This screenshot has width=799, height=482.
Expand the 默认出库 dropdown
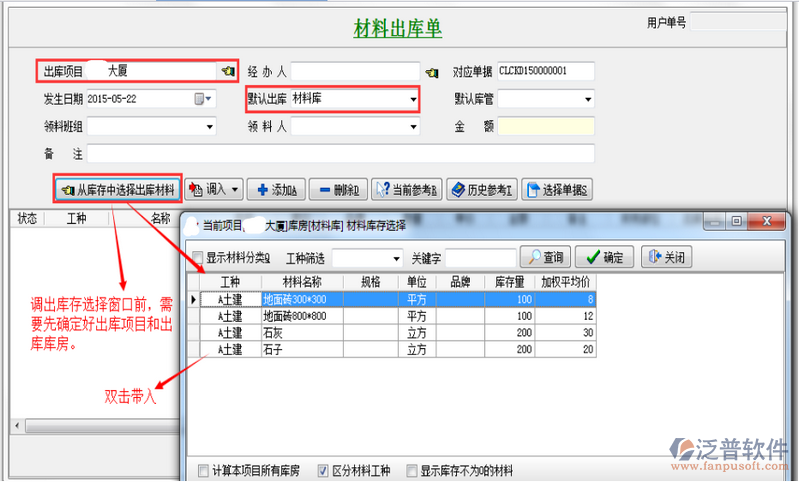pyautogui.click(x=413, y=99)
